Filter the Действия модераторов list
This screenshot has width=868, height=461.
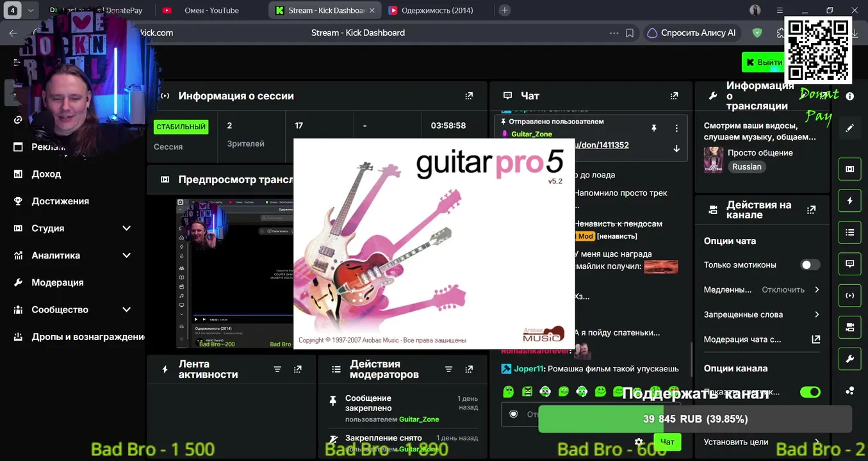(448, 369)
